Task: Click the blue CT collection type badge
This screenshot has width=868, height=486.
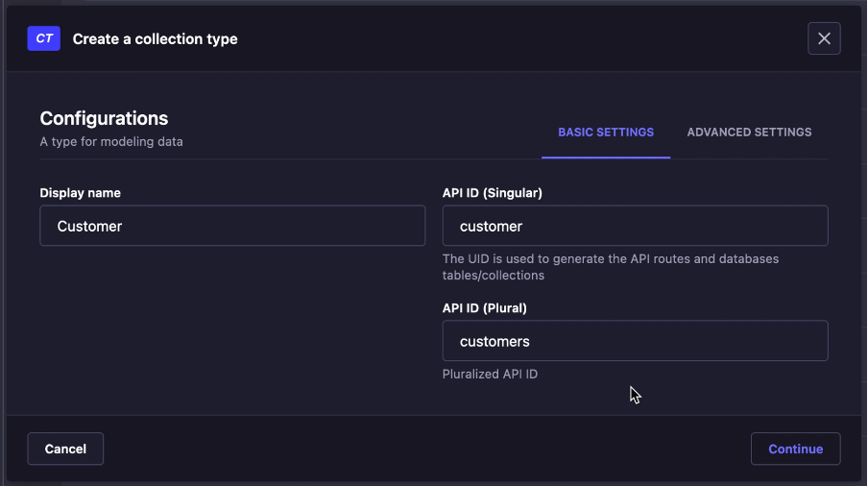Action: pyautogui.click(x=43, y=38)
